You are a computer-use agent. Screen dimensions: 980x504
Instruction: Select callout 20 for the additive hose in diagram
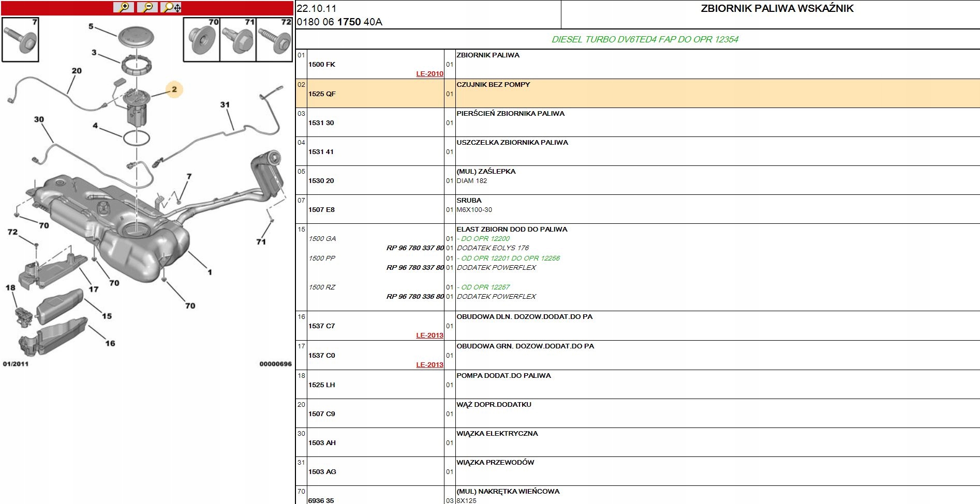[77, 71]
